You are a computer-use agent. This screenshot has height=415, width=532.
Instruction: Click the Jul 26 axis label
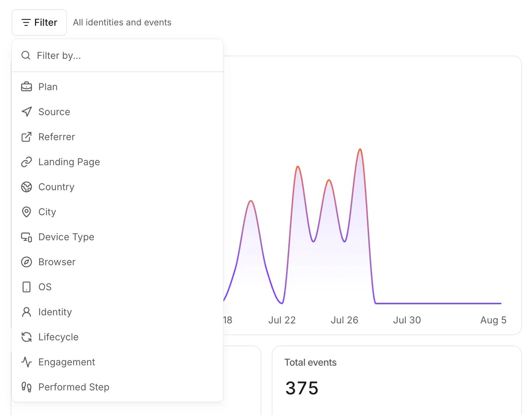tap(345, 320)
